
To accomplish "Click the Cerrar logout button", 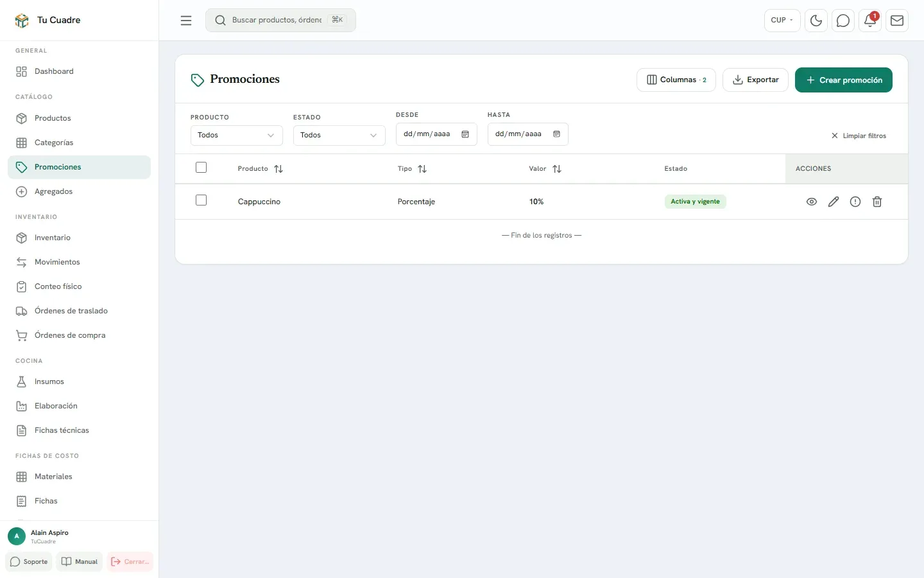I will point(130,561).
